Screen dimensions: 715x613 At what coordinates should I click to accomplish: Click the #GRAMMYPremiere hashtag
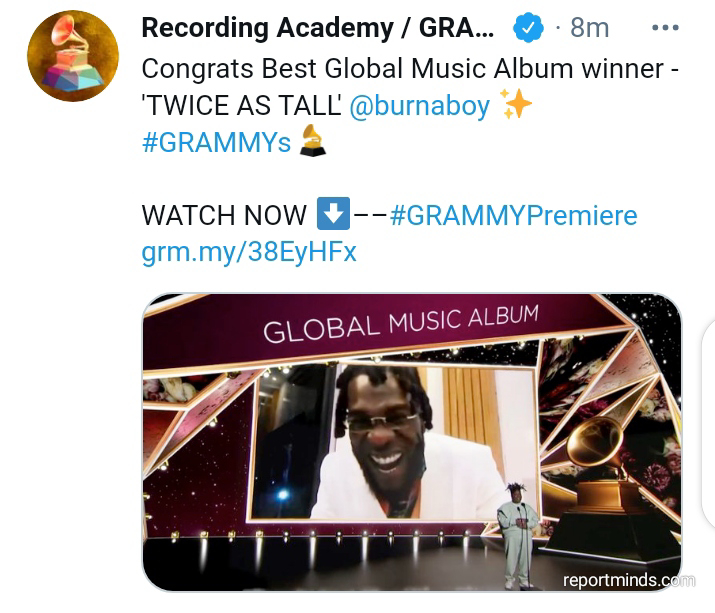pos(514,215)
